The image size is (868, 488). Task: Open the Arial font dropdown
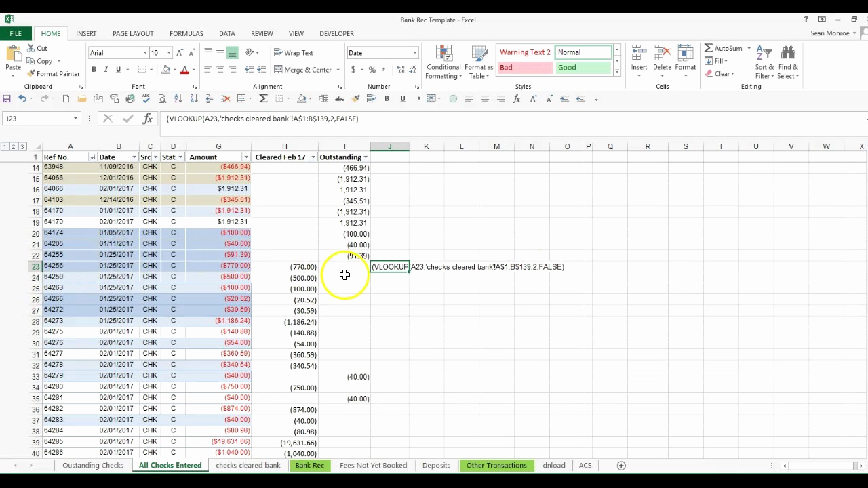click(144, 52)
